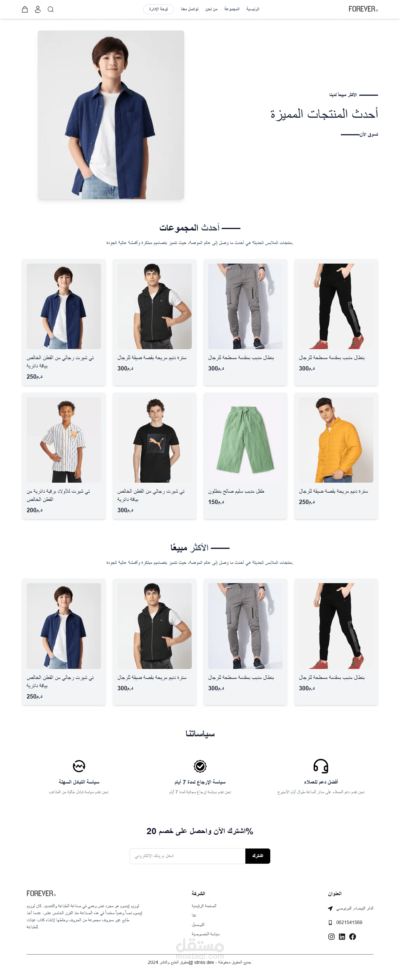
Task: Select من نحن in the navigation menu
Action: [x=211, y=9]
